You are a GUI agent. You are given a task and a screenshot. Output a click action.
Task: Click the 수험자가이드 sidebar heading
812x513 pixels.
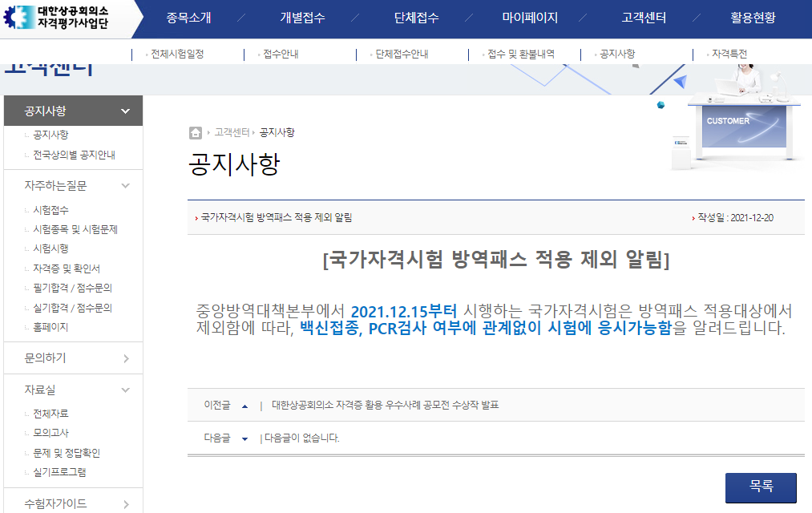click(55, 503)
